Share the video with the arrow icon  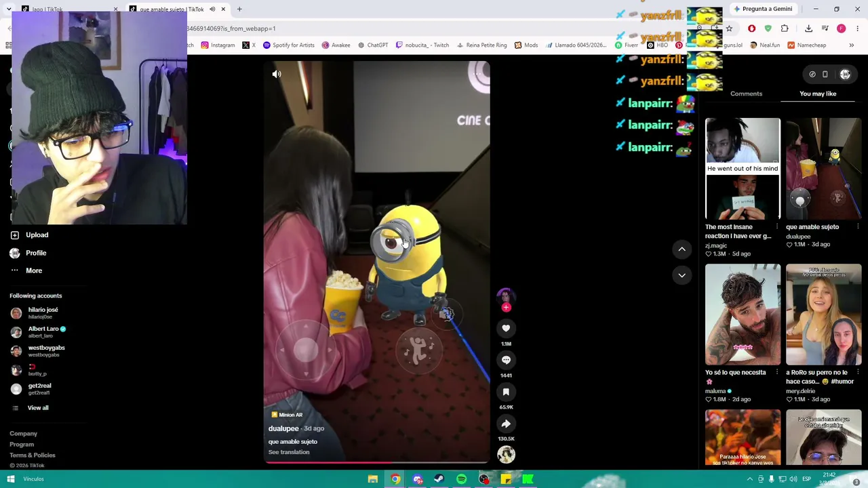506,424
